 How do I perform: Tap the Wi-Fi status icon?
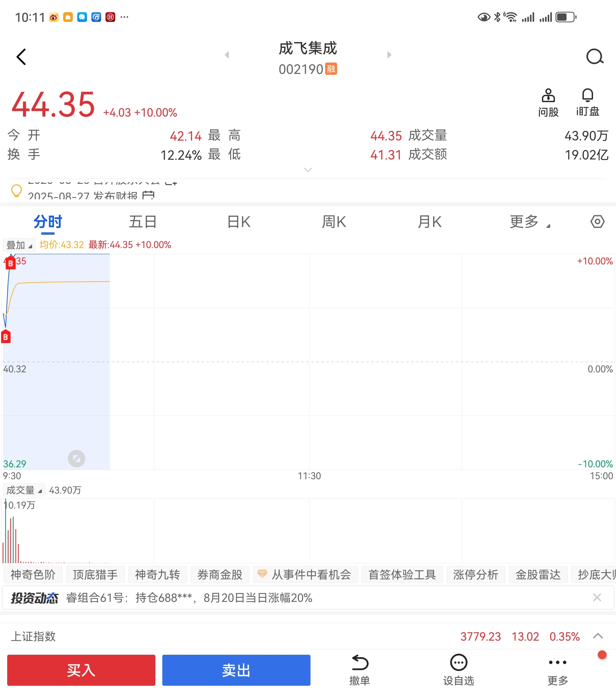click(x=511, y=17)
